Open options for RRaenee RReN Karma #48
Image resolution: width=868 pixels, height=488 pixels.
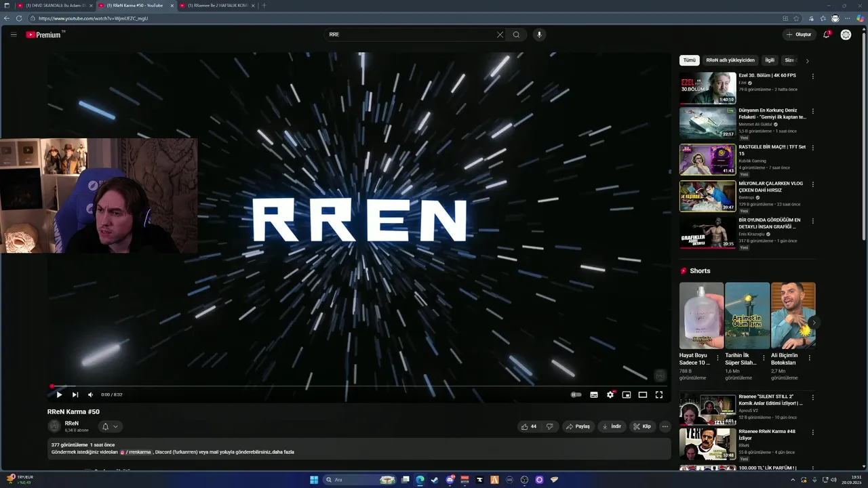point(812,432)
